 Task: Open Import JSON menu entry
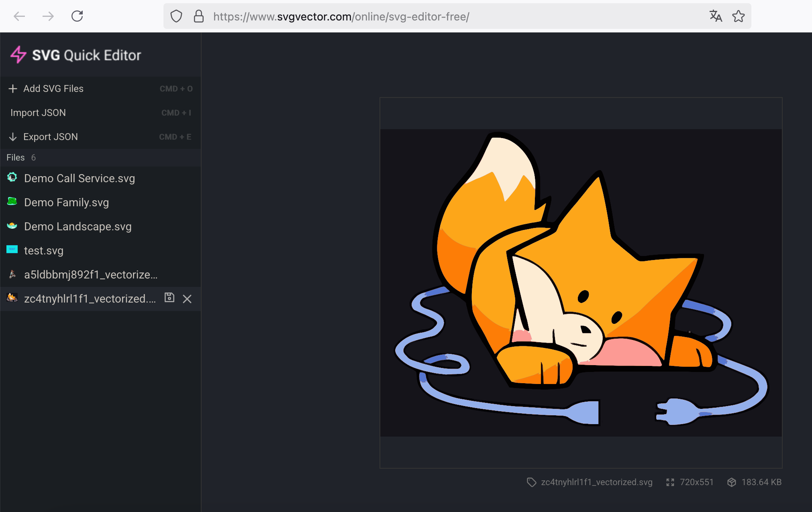38,113
